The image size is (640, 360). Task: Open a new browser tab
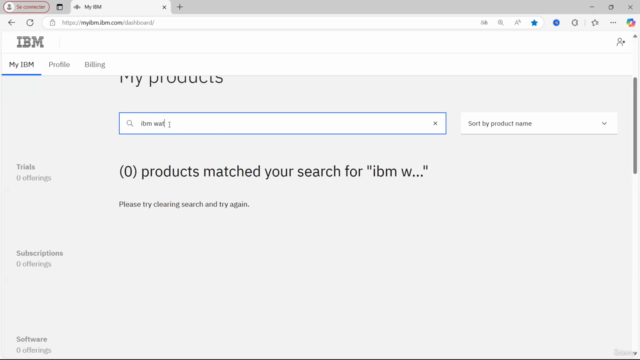(x=180, y=7)
